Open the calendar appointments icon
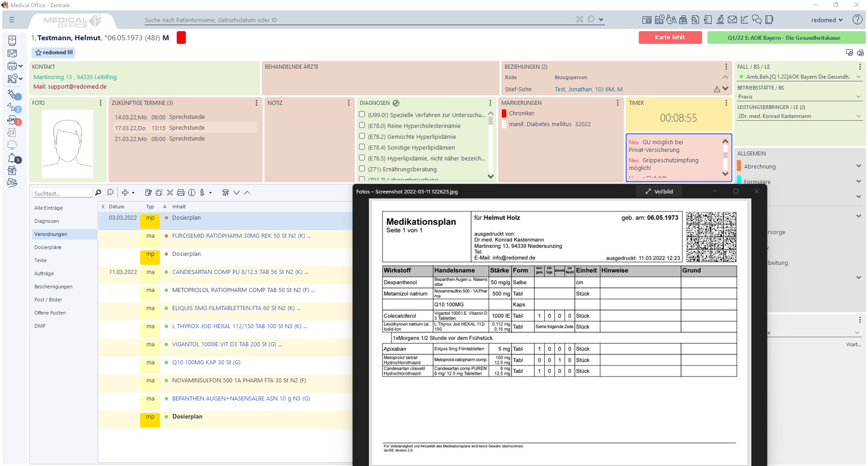Image resolution: width=868 pixels, height=466 pixels. tap(659, 20)
